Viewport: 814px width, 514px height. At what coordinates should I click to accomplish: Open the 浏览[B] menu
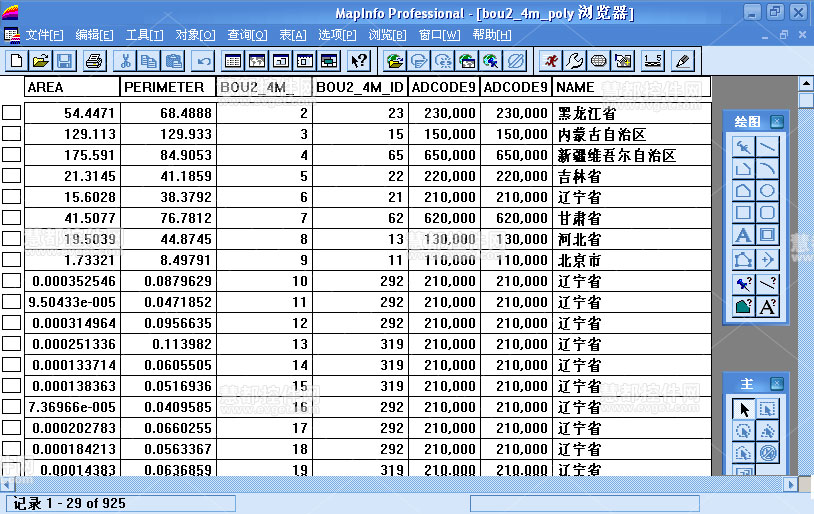387,35
